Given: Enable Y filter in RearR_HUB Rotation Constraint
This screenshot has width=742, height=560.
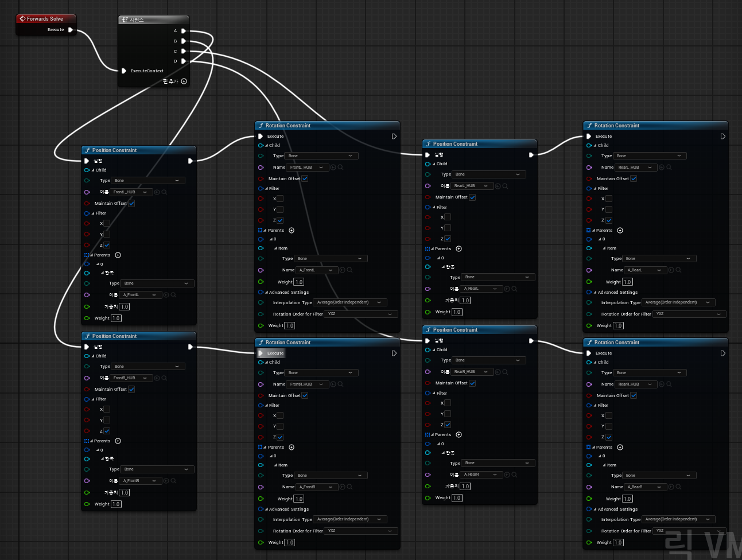Looking at the screenshot, I should coord(609,426).
